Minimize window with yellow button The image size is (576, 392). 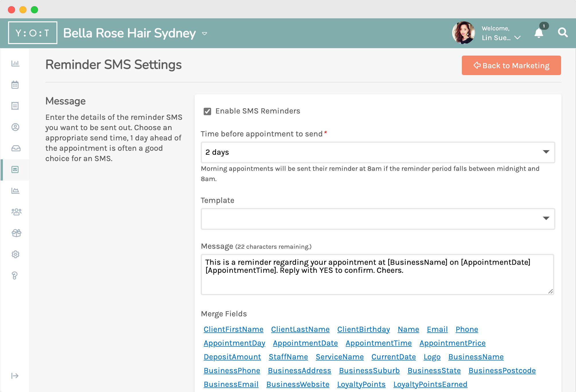pos(23,10)
